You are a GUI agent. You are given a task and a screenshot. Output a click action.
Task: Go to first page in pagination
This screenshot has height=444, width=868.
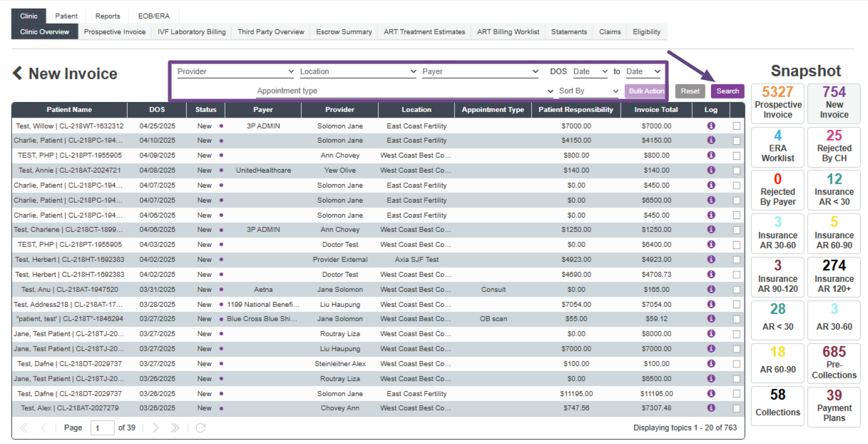(24, 428)
